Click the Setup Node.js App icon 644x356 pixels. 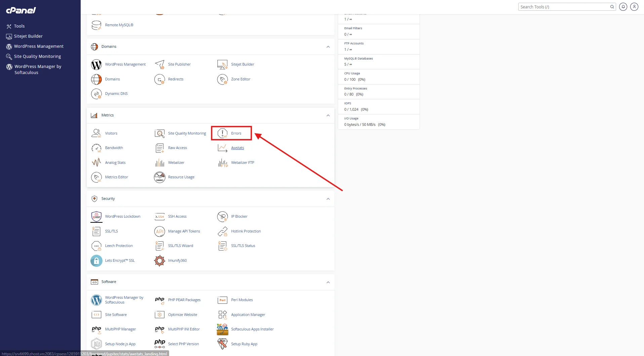pos(96,344)
